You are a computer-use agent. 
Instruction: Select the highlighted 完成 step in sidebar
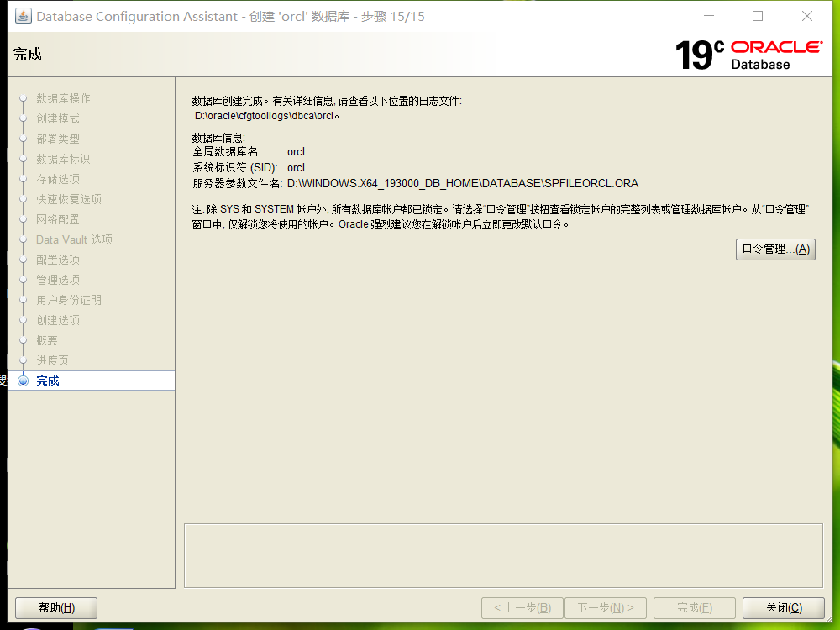47,380
